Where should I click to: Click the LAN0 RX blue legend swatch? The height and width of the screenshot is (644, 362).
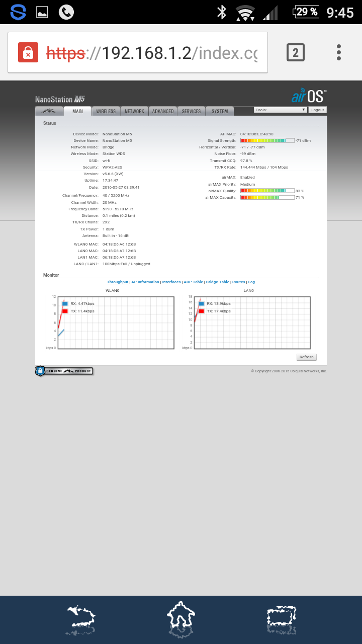pos(201,304)
